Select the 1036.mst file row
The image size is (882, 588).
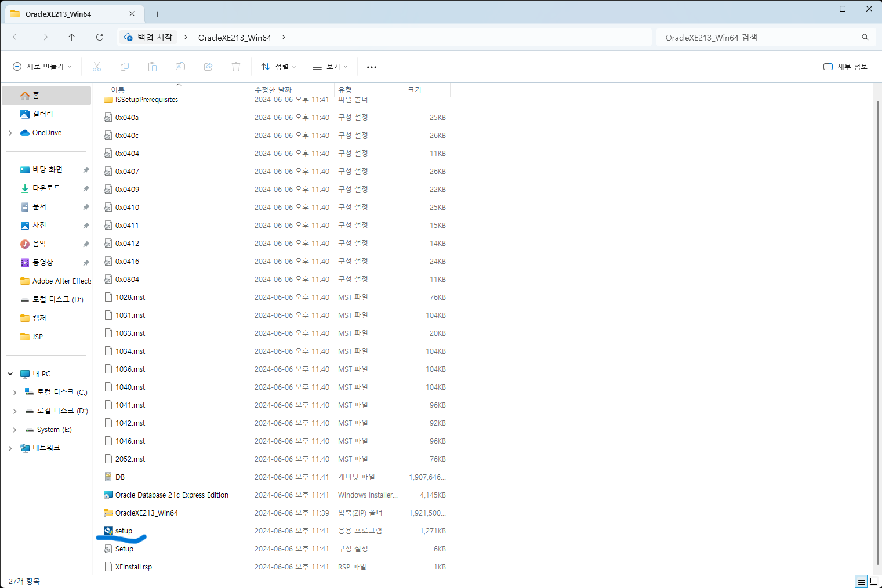[x=275, y=369]
